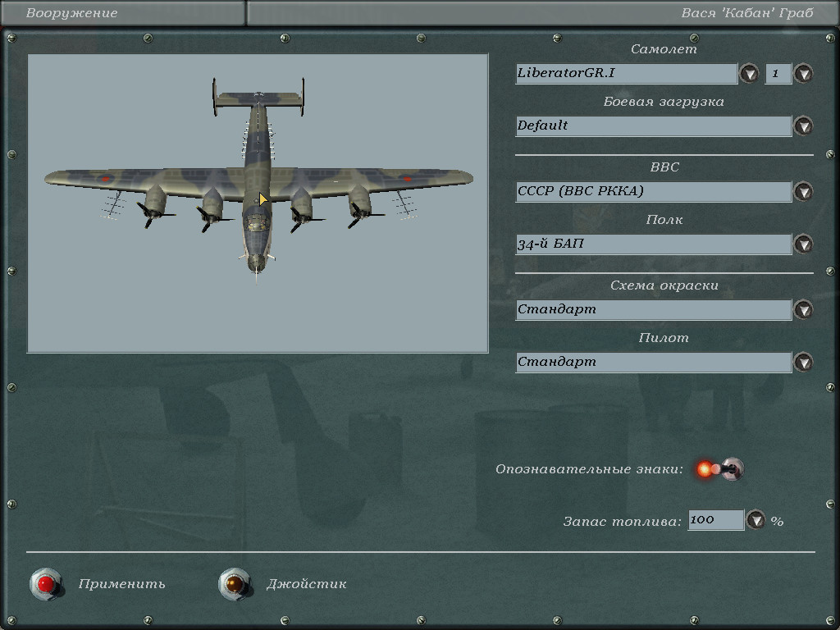Click the Самолет heading
This screenshot has height=630, width=840.
coord(664,49)
